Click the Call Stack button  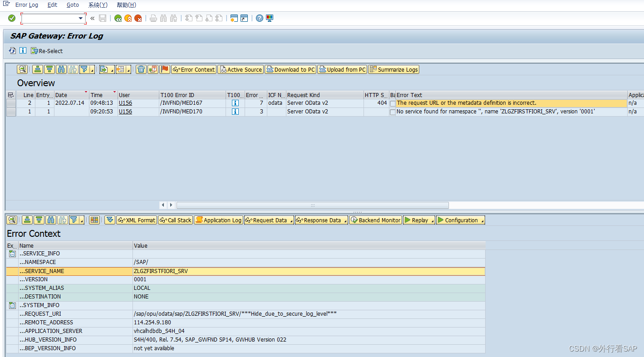pos(175,220)
